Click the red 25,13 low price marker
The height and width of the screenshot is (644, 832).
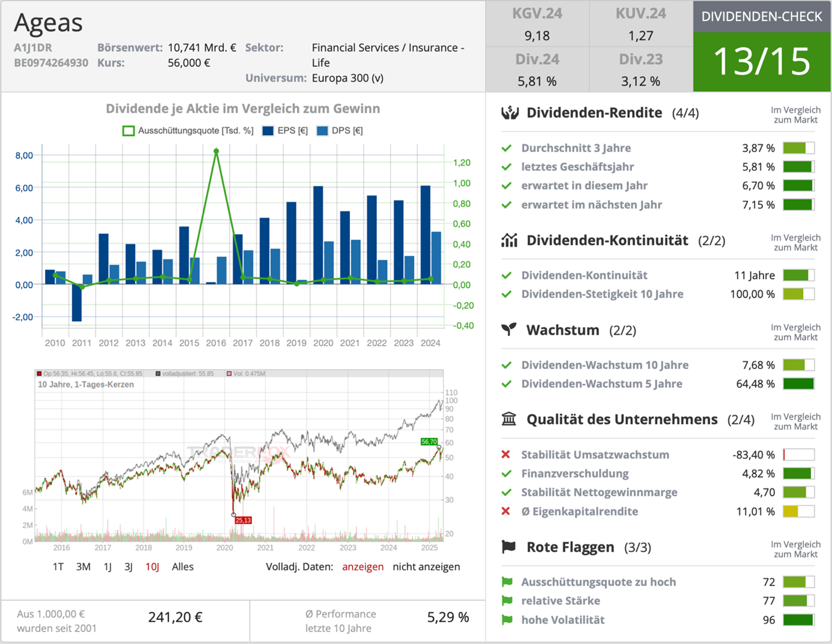pos(243,520)
